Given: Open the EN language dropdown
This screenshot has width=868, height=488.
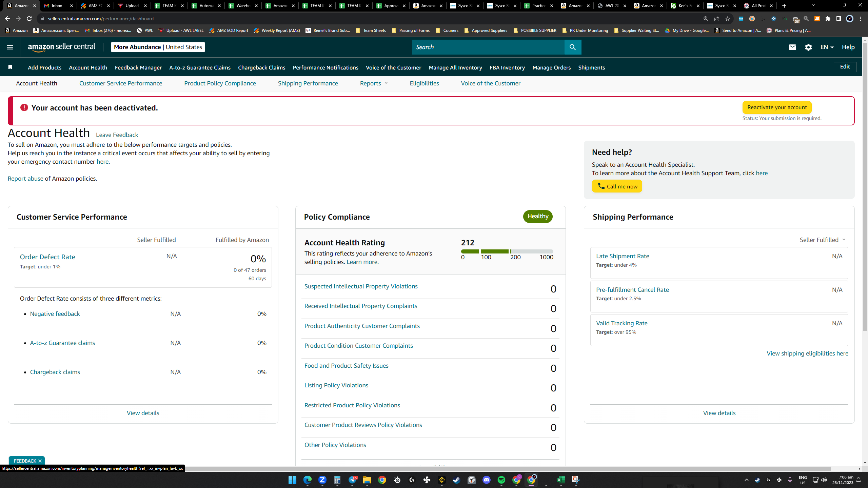Looking at the screenshot, I should click(827, 47).
